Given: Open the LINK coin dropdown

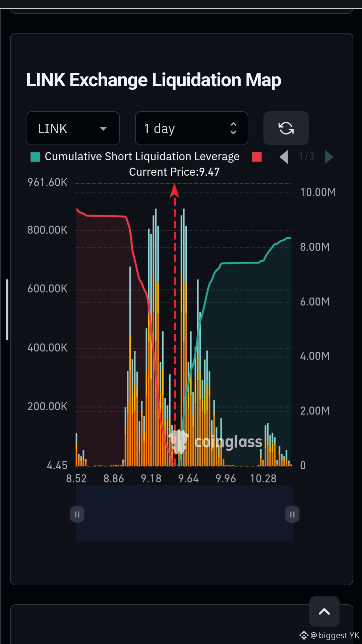Looking at the screenshot, I should 73,128.
